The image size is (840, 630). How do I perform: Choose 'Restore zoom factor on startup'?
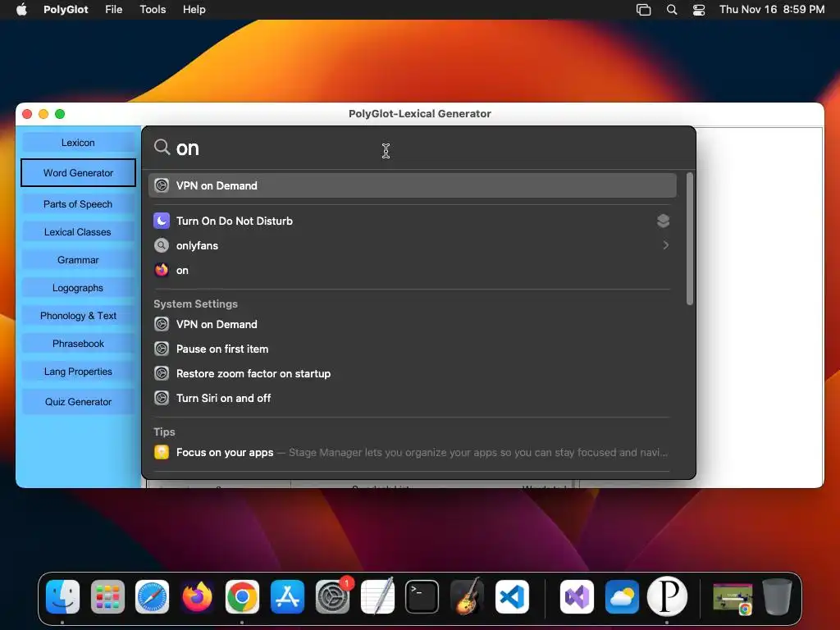tap(412, 373)
